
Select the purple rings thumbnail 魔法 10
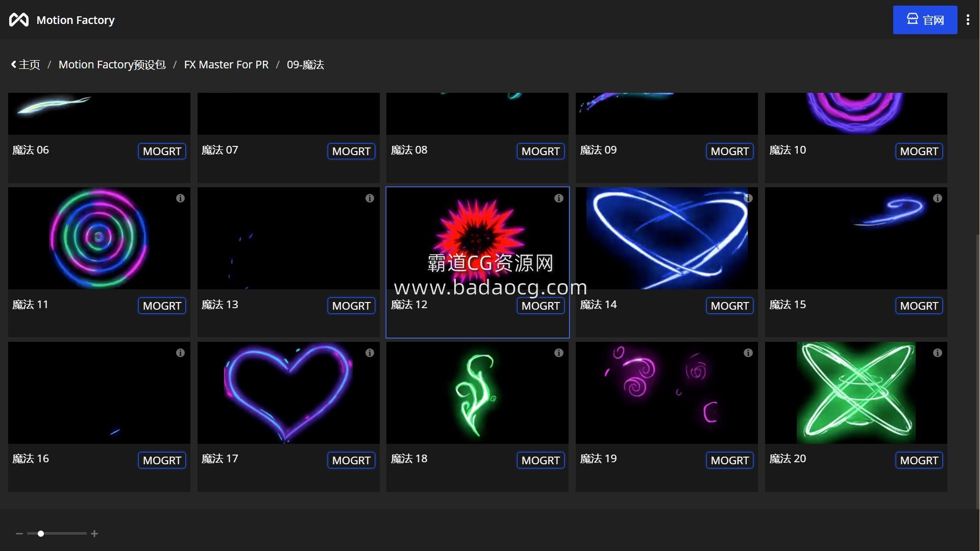pos(856,114)
